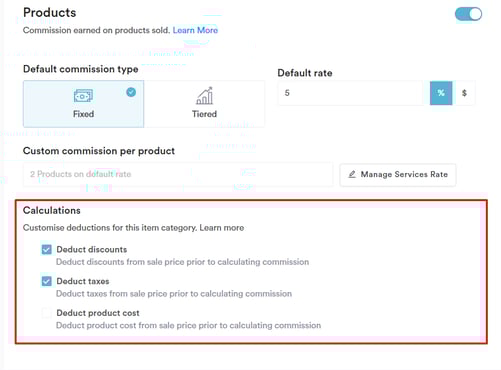This screenshot has width=501, height=370.
Task: Click the 2 Products on default rate field
Action: (178, 174)
